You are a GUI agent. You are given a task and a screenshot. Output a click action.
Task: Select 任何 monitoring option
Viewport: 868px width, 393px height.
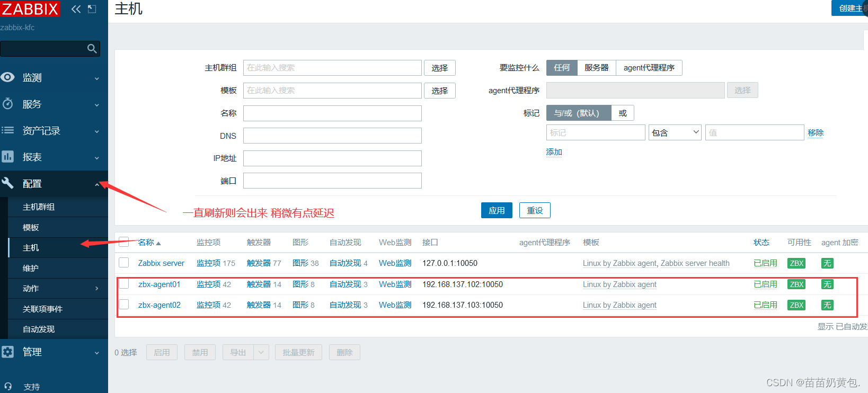point(562,68)
